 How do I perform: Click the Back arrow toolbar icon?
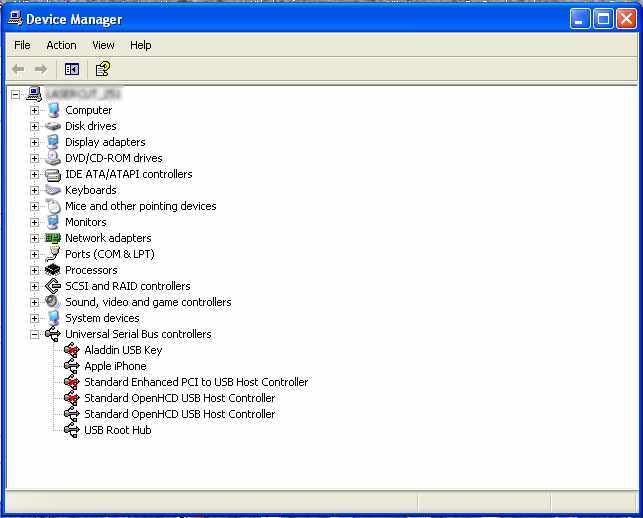[18, 69]
